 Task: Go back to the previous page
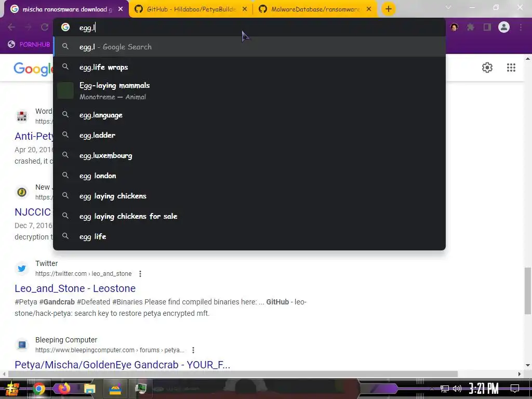(x=11, y=27)
